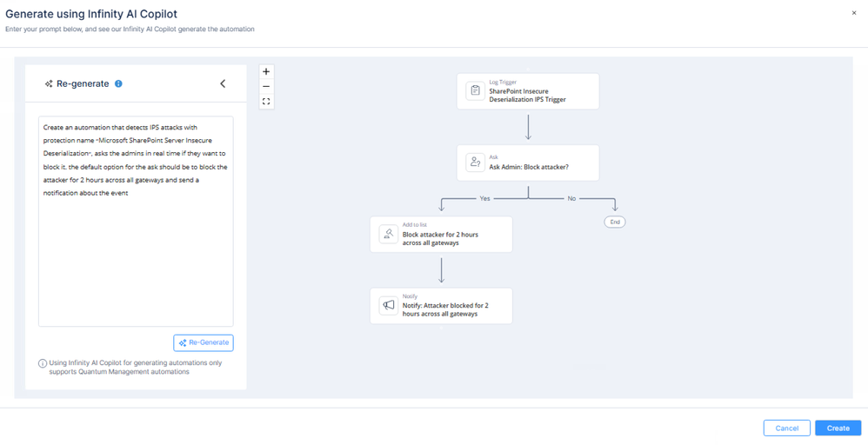
Task: Click the Cancel button
Action: coord(786,428)
